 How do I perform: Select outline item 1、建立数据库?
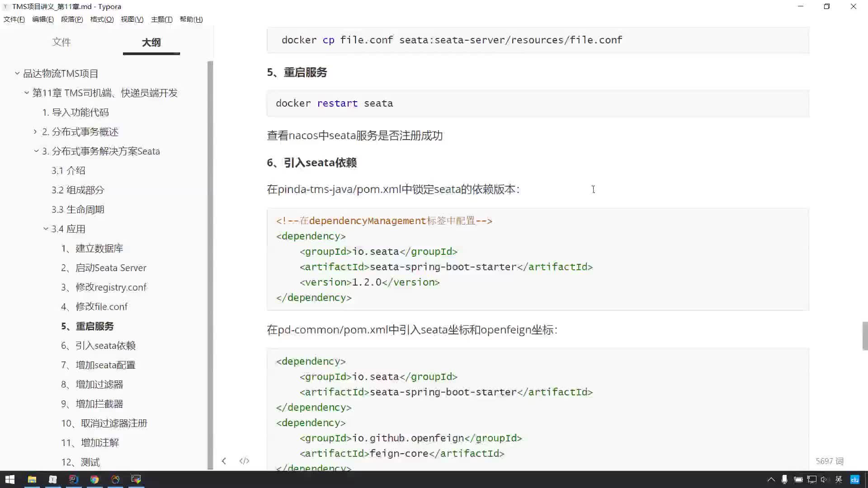(x=92, y=248)
